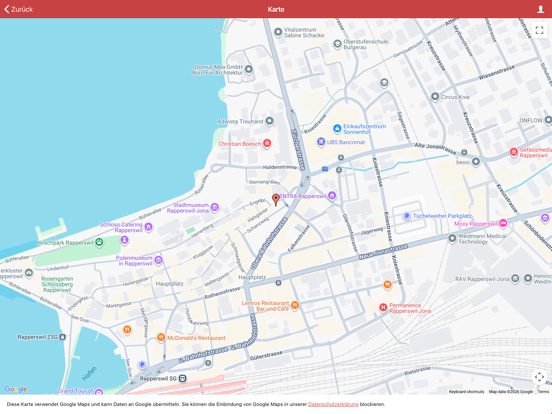Click the Rosengarten Schlossberg Rapperswil label
The height and width of the screenshot is (414, 552).
point(57,284)
